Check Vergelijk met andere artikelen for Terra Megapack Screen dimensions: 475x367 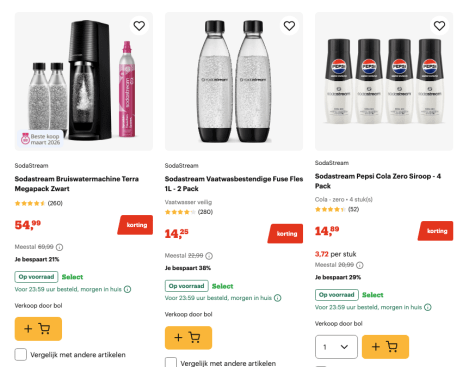click(x=21, y=355)
